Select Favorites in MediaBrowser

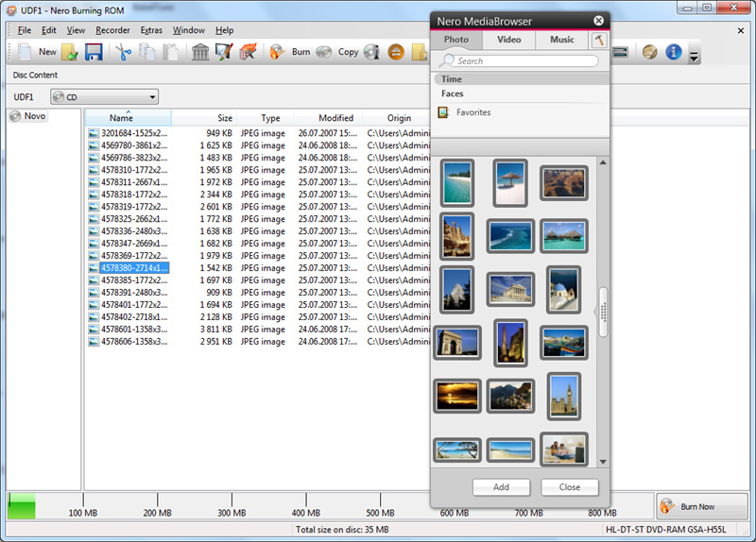[x=473, y=112]
